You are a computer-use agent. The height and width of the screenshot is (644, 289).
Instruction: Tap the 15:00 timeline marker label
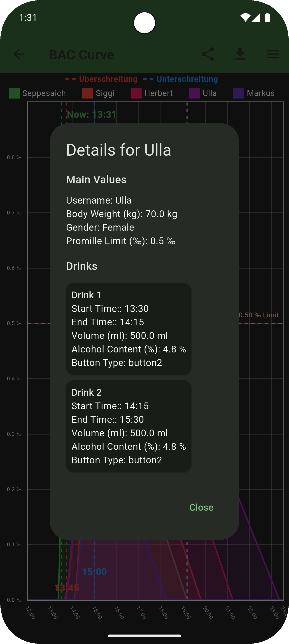[x=95, y=571]
